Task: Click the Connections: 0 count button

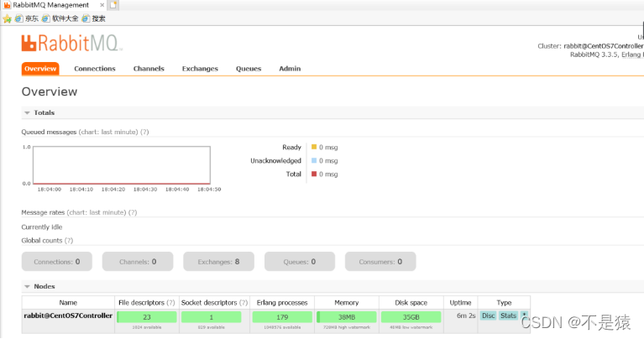Action: [57, 262]
